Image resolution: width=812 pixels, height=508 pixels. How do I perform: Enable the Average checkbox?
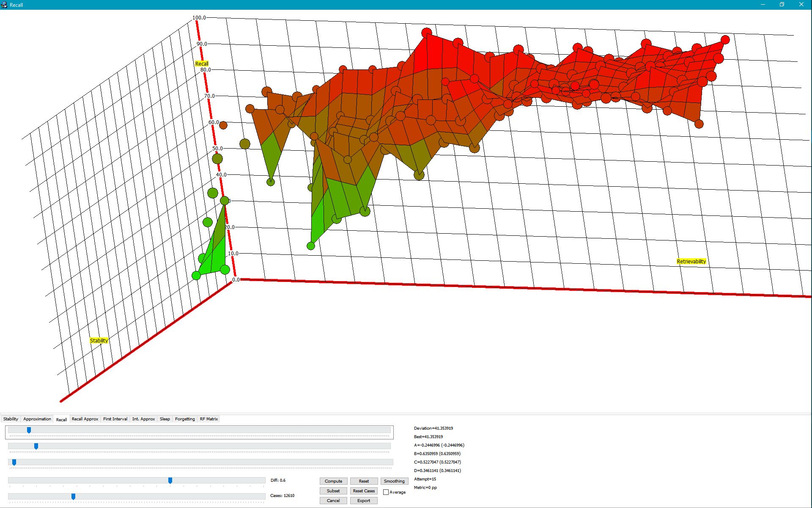[x=386, y=492]
